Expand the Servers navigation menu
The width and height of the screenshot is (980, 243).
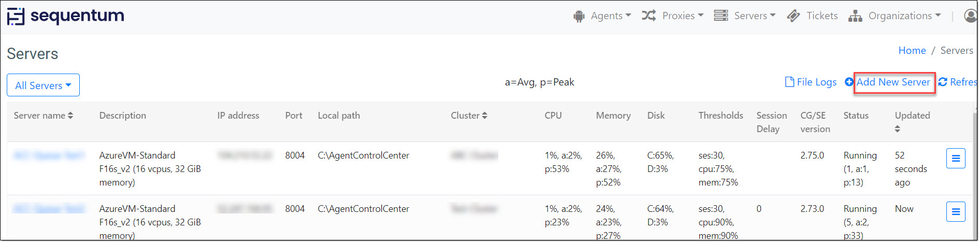744,16
